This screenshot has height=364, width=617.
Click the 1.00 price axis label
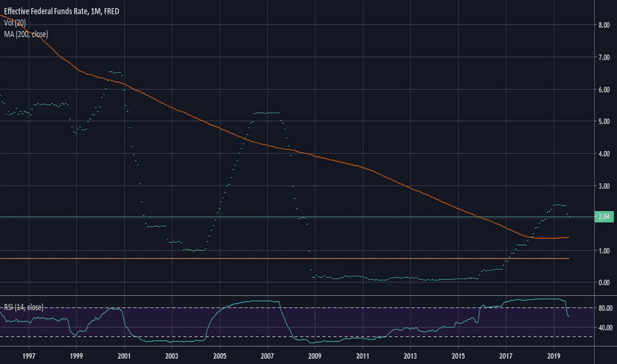(604, 251)
